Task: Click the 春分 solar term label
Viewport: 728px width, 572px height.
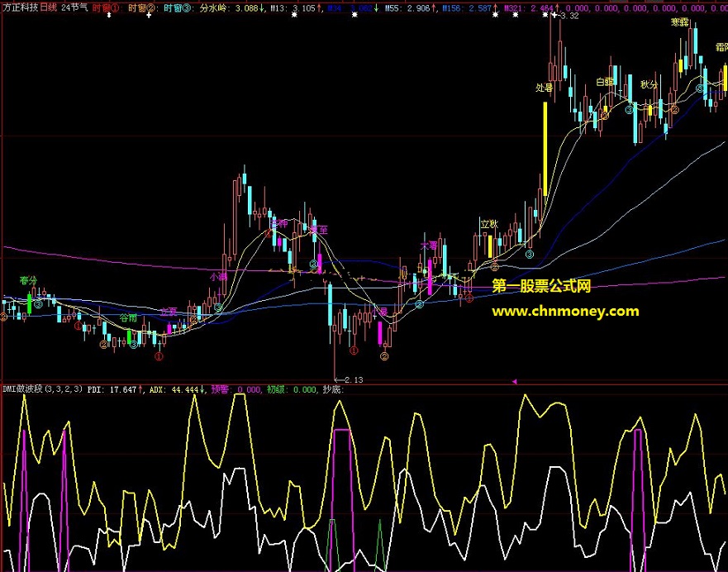Action: pyautogui.click(x=28, y=280)
